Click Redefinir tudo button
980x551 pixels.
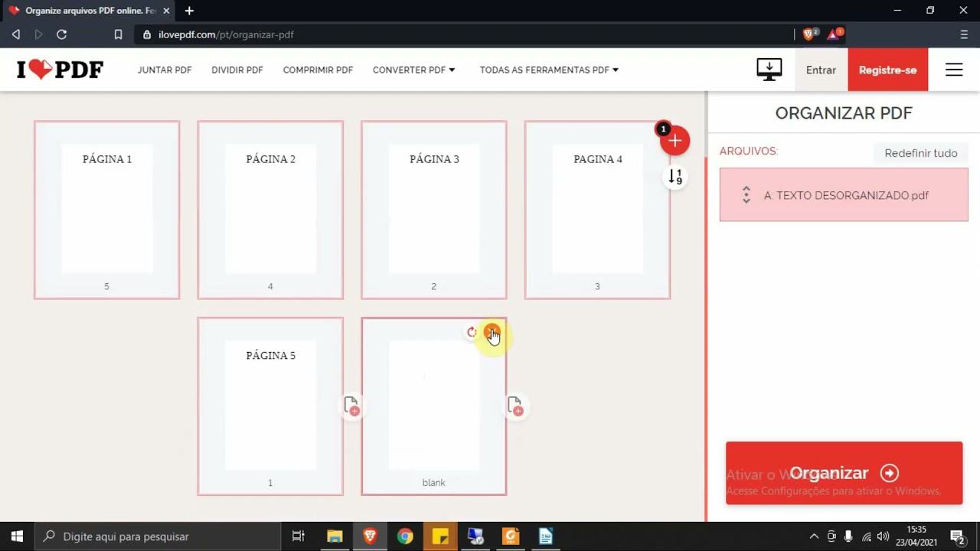point(920,153)
